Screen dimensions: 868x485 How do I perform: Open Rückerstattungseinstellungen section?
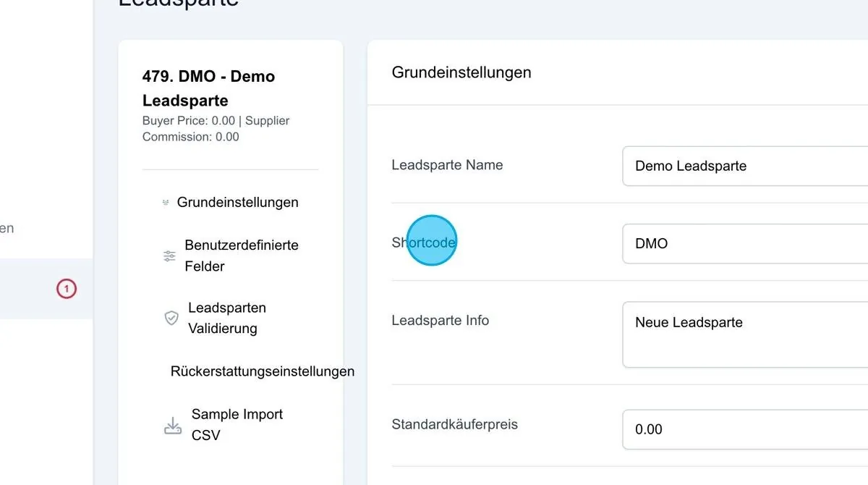click(263, 371)
